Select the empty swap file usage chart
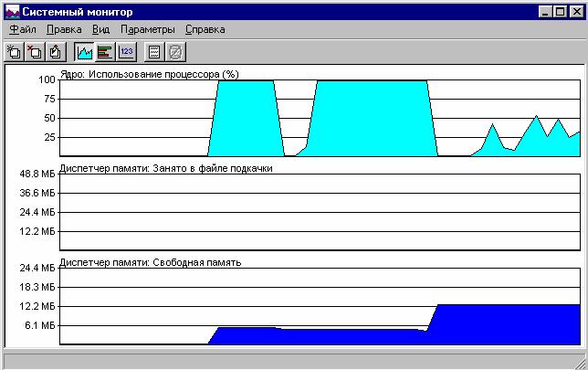Viewport: 588px width, 370px height. (x=320, y=212)
